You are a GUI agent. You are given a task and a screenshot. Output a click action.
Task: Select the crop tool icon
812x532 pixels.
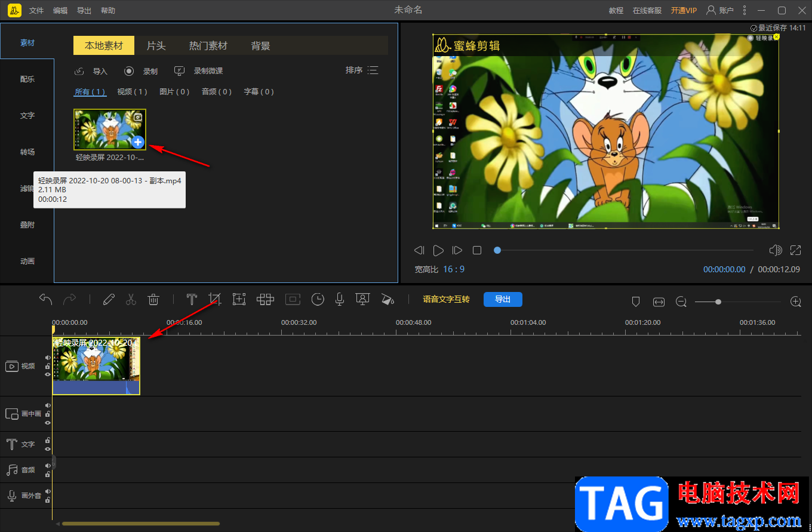215,299
